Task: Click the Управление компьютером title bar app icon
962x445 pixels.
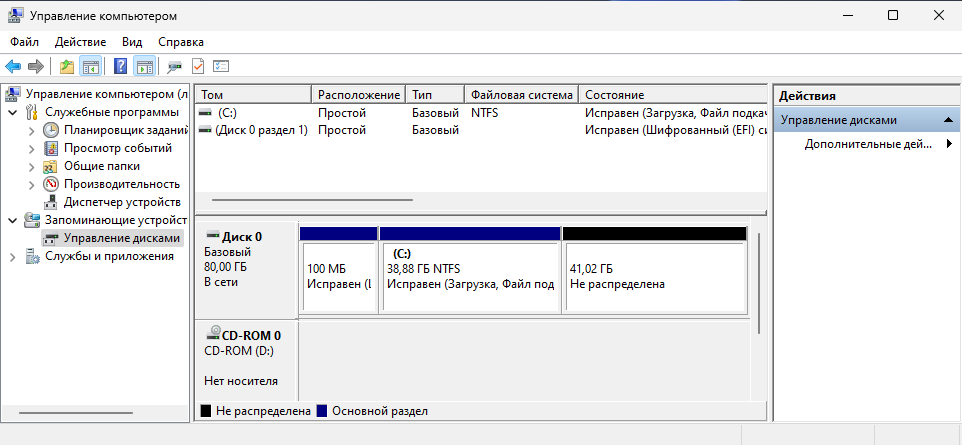Action: pos(16,15)
